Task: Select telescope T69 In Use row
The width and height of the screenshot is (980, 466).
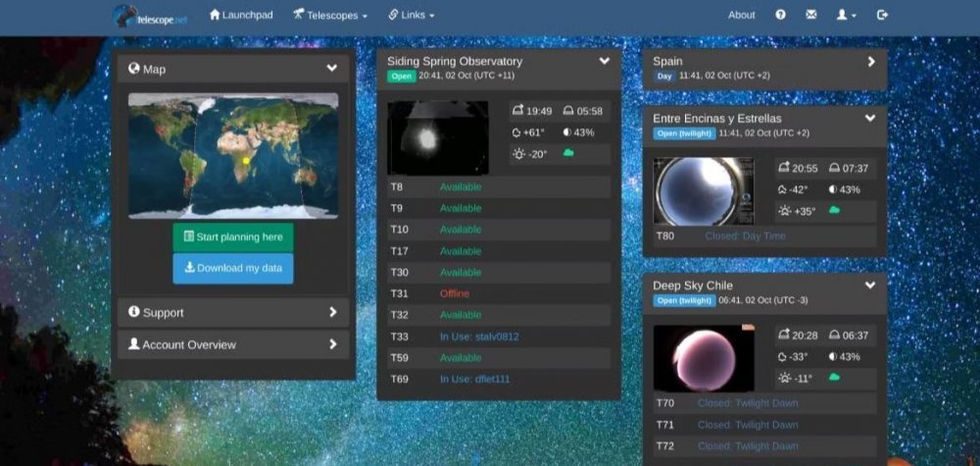Action: coord(500,379)
